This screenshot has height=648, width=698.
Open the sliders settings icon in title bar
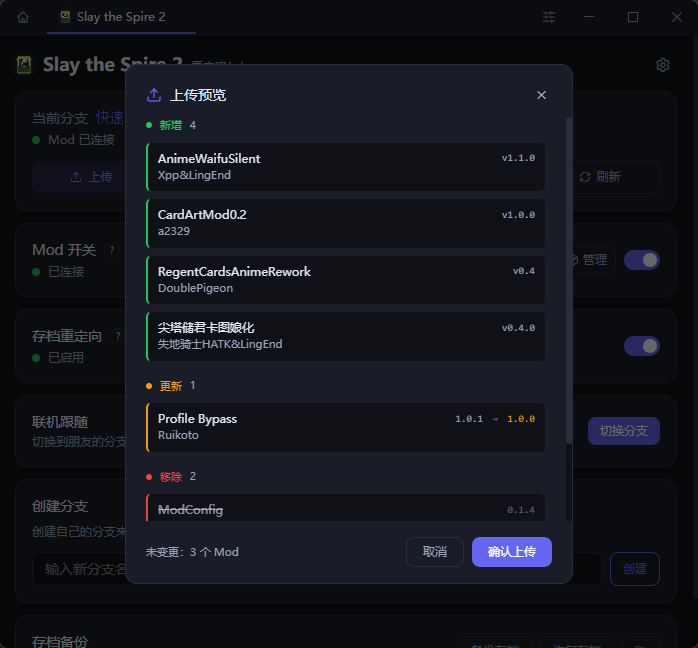[x=549, y=17]
